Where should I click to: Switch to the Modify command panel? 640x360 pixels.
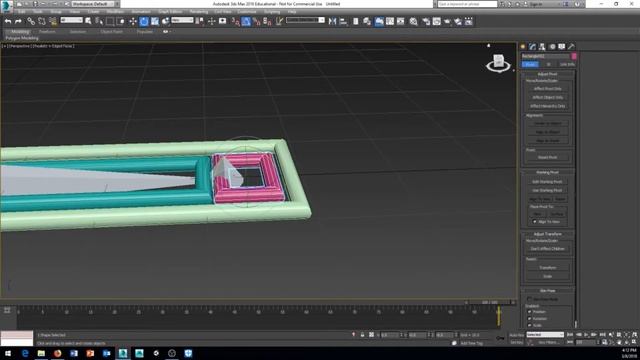click(532, 47)
